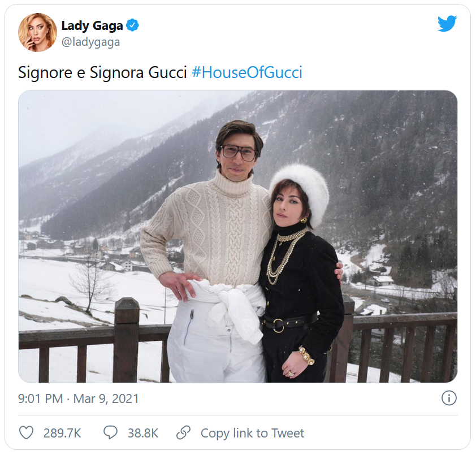Click the Lady Gaga display name
Screen dimensions: 476x455
(92, 25)
